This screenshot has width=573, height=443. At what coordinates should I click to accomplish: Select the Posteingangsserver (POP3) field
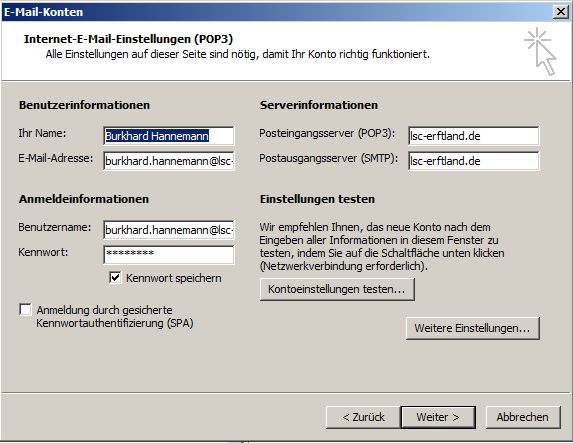(x=474, y=136)
